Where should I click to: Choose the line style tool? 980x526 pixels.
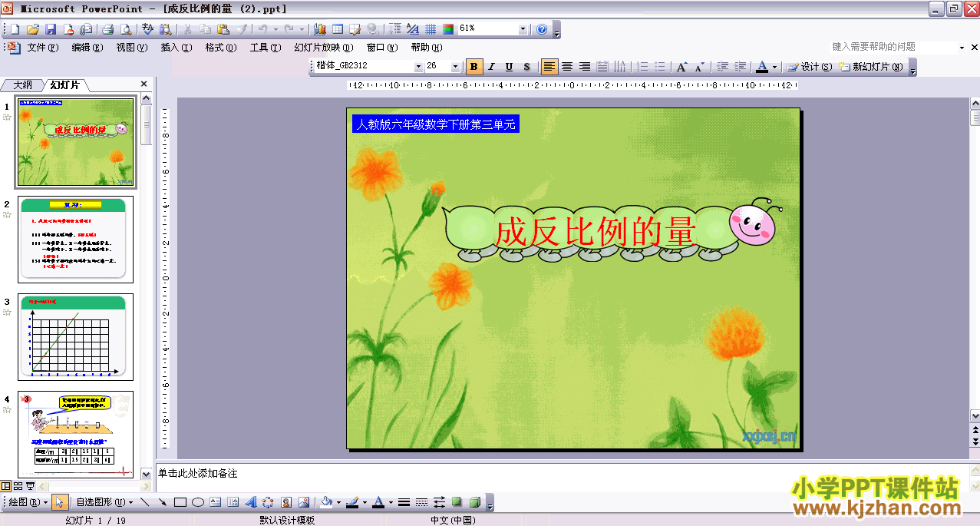pyautogui.click(x=404, y=503)
